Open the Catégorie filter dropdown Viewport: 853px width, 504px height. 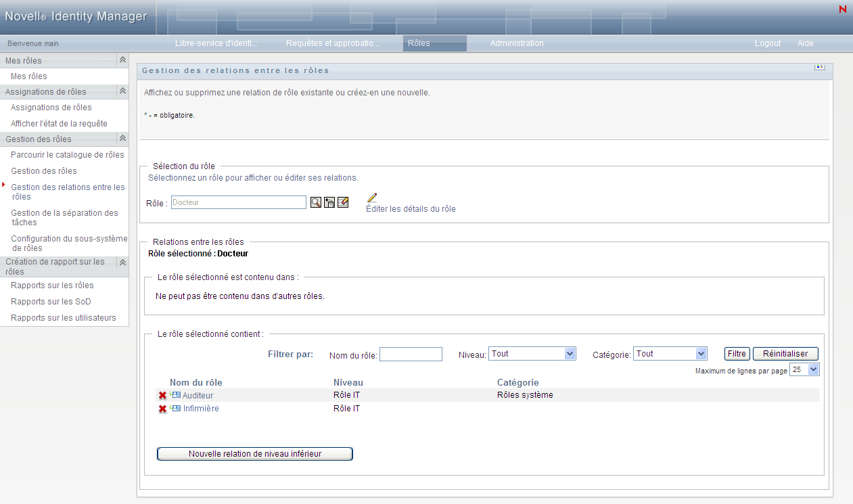pyautogui.click(x=701, y=354)
